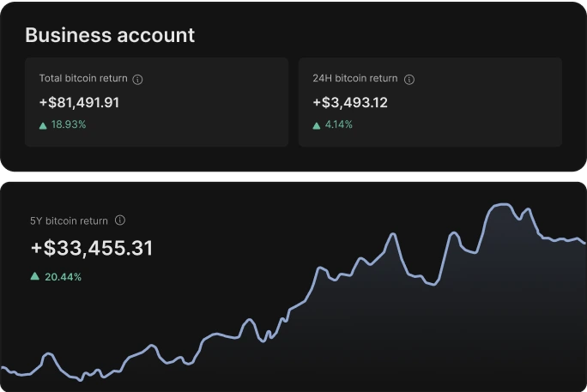Viewport: 587px width, 392px height.
Task: Click green up-triangle next to 20.44%
Action: [34, 276]
